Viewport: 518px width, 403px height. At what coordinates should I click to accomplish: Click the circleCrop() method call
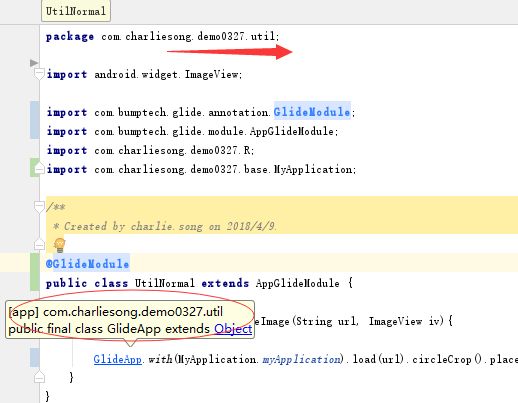[x=447, y=359]
